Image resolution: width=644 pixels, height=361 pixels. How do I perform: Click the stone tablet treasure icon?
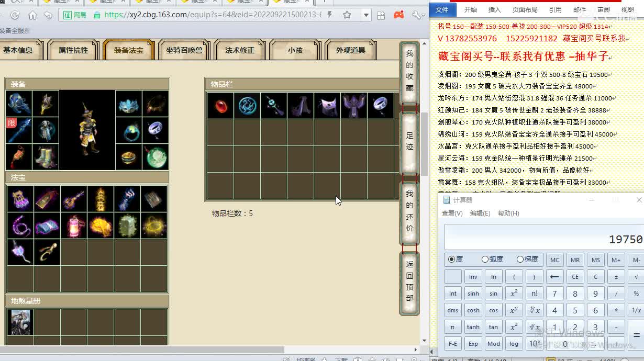click(x=127, y=225)
